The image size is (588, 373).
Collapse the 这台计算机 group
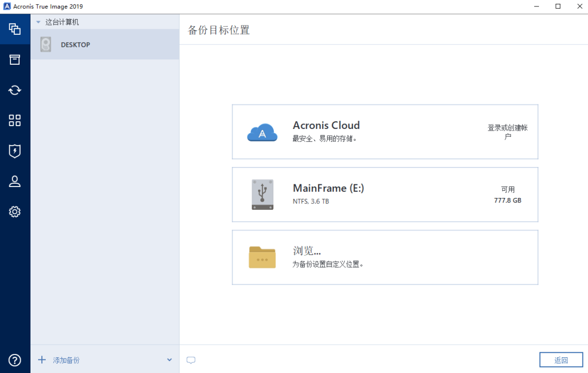pos(38,22)
